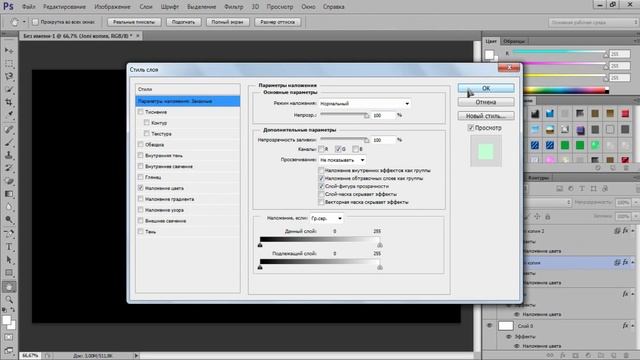Click the Подогнать button
The image size is (640, 360).
point(183,22)
